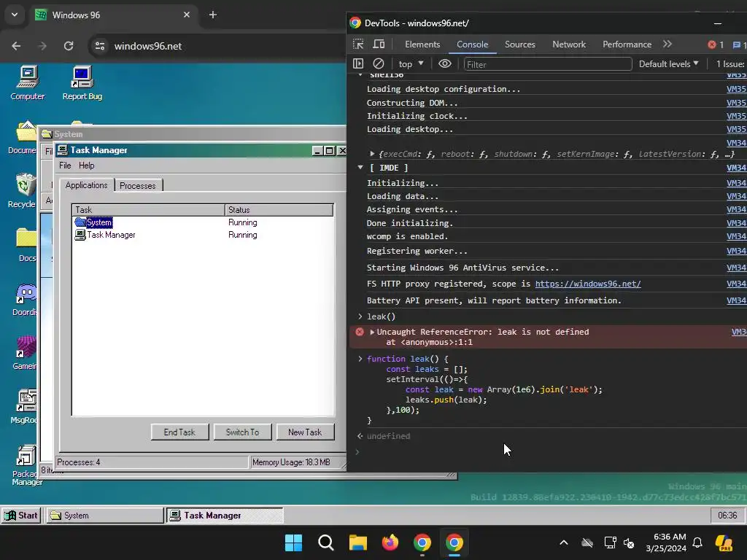This screenshot has height=560, width=747.
Task: Open the Default levels dropdown
Action: tap(669, 64)
